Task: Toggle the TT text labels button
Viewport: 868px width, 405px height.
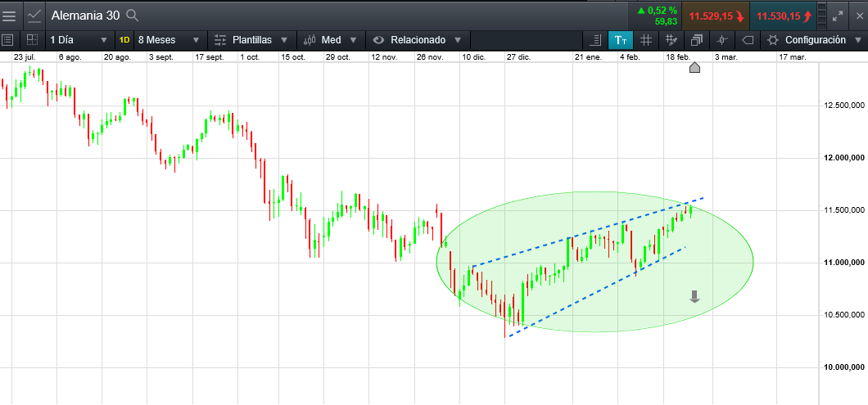Action: tap(621, 40)
